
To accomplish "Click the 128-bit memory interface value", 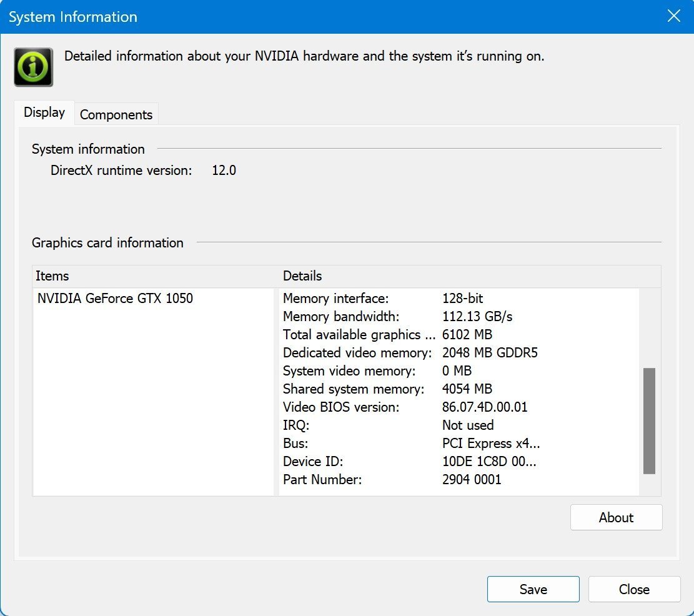I will point(462,298).
